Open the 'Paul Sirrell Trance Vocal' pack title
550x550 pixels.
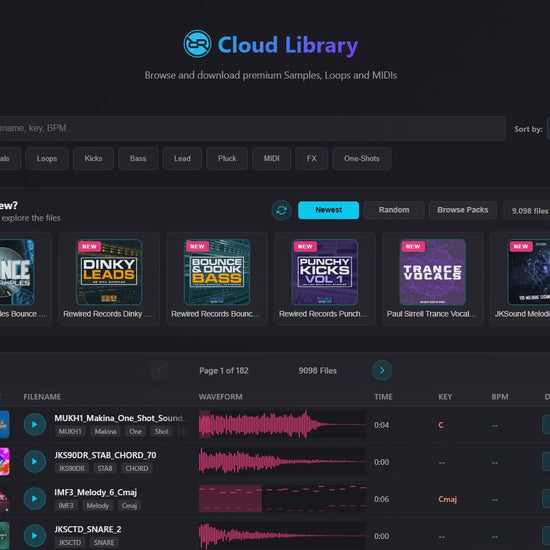pyautogui.click(x=431, y=314)
